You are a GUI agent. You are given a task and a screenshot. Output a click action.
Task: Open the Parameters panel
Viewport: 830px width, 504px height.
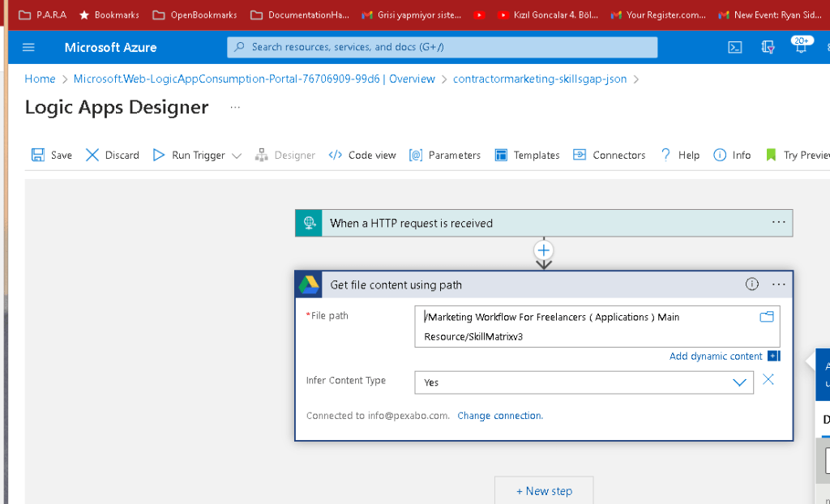(445, 155)
